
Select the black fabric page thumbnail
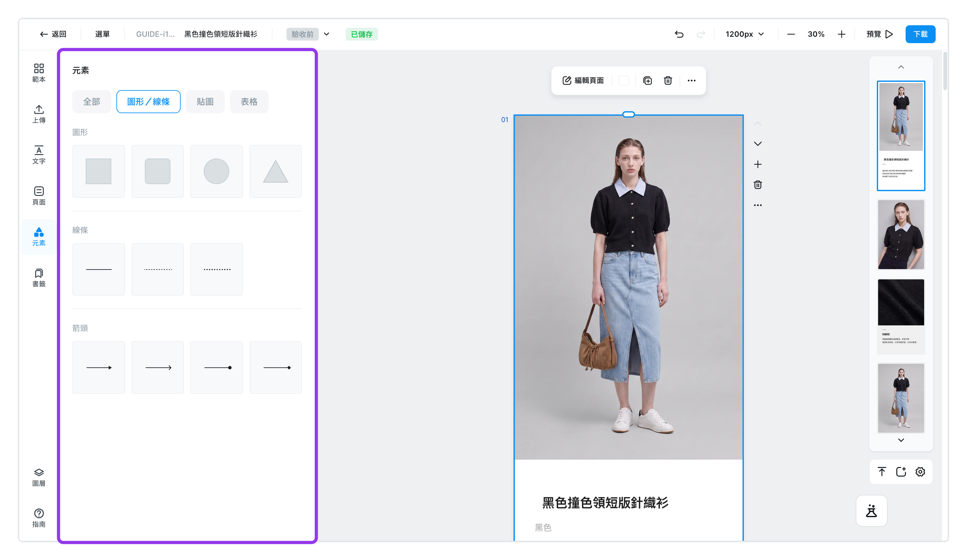click(900, 316)
